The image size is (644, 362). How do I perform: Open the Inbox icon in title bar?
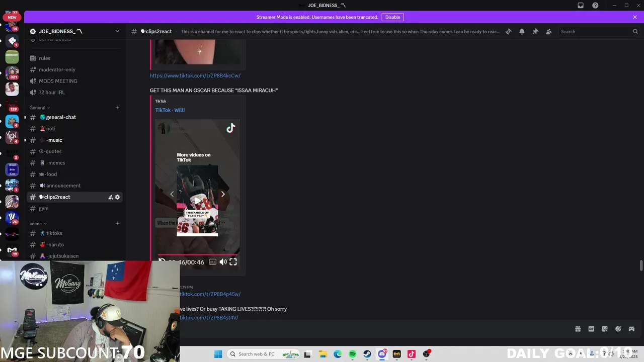(x=581, y=6)
